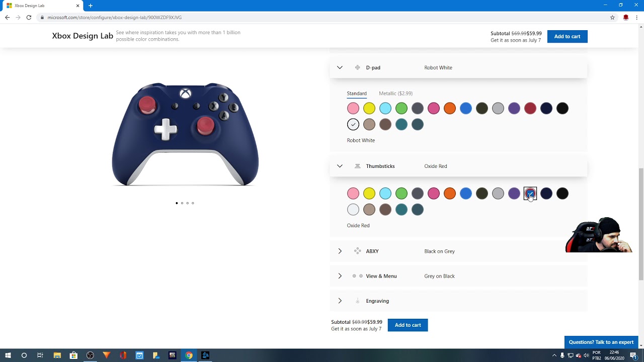The width and height of the screenshot is (644, 362).
Task: Choose the pink D-pad color swatch
Action: [353, 108]
